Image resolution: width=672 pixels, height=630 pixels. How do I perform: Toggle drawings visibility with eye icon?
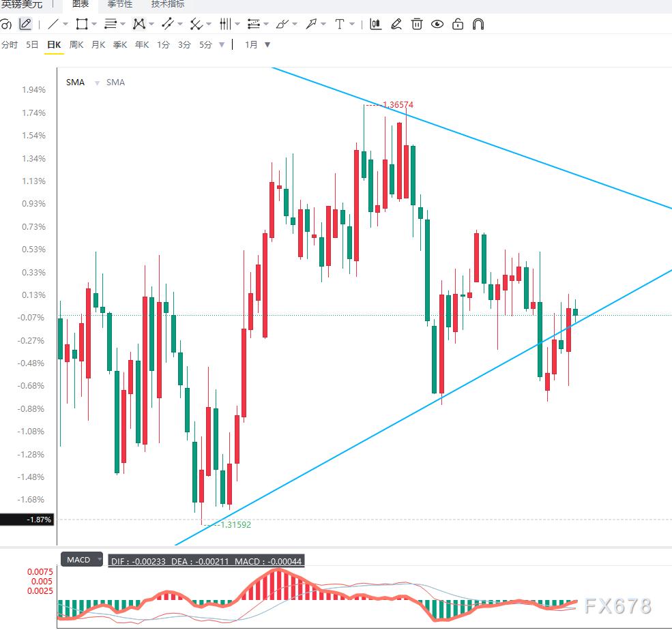pos(437,24)
